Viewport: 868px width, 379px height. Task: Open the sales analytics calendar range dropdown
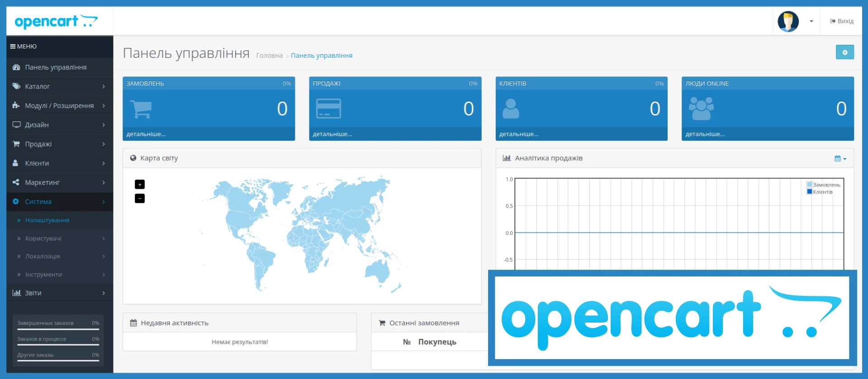click(840, 159)
